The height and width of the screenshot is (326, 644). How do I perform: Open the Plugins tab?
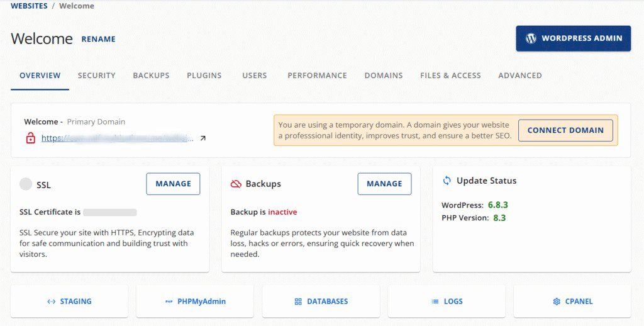tap(204, 76)
